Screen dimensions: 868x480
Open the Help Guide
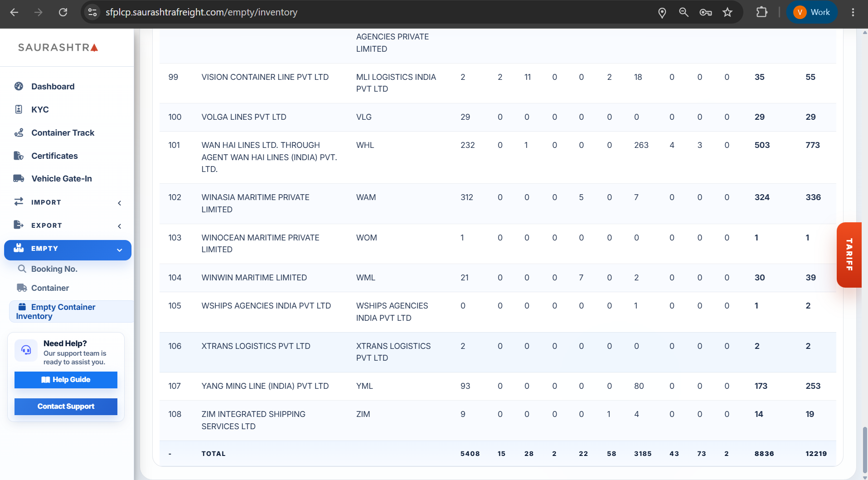click(x=66, y=380)
